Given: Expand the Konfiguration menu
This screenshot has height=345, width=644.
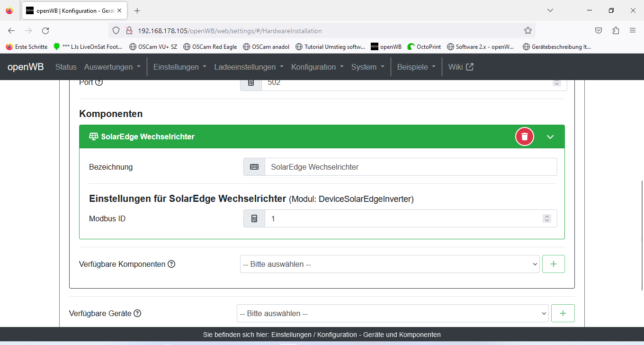Looking at the screenshot, I should coord(318,67).
